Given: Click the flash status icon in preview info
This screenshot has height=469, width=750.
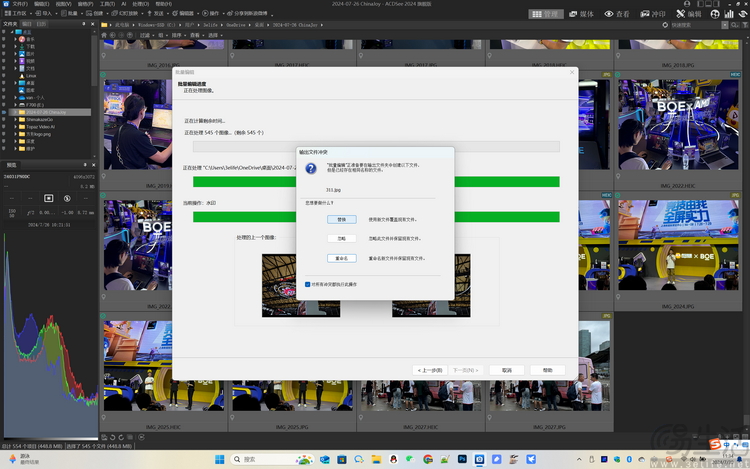Looking at the screenshot, I should [67, 198].
